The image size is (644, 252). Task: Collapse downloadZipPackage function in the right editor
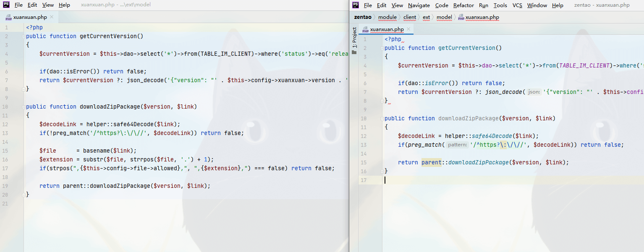point(382,119)
